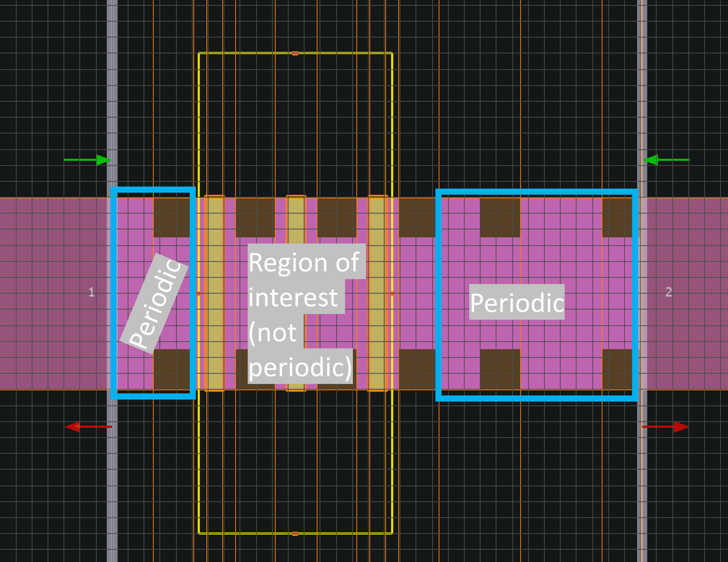The width and height of the screenshot is (728, 562).
Task: Select red arrow pointing left near port 1
Action: click(88, 427)
